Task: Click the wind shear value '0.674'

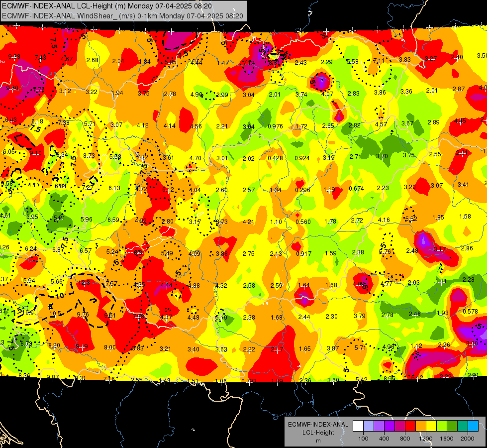Action: [x=356, y=188]
